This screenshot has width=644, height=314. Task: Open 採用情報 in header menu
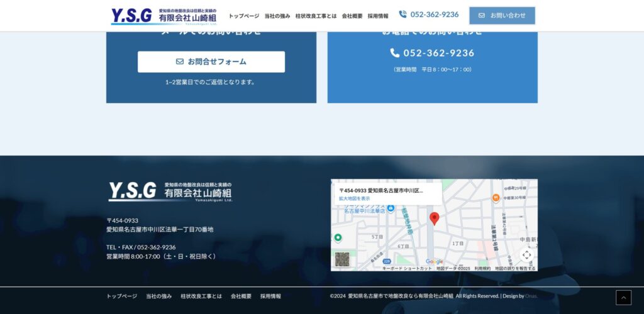pyautogui.click(x=378, y=16)
